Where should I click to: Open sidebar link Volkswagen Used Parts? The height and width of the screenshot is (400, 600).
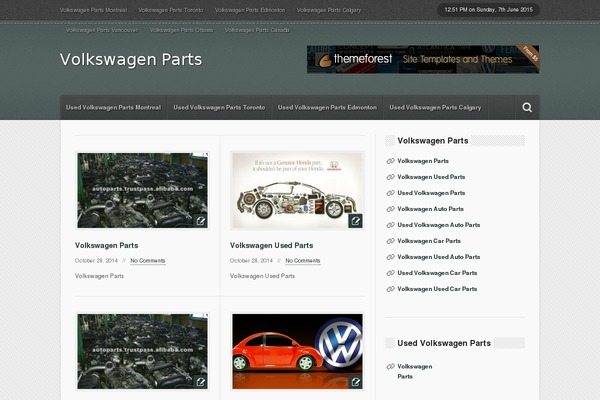tap(431, 177)
